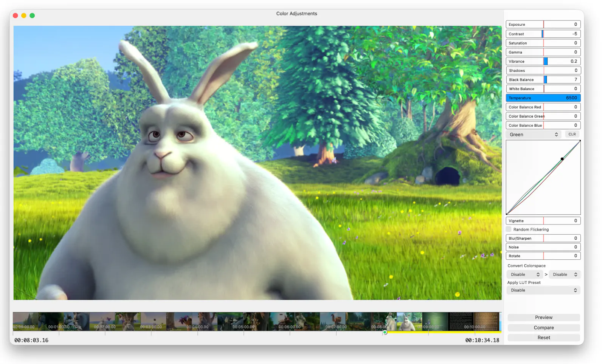Click the White Balance slider
Viewport: 605px width, 364px height.
(543, 89)
